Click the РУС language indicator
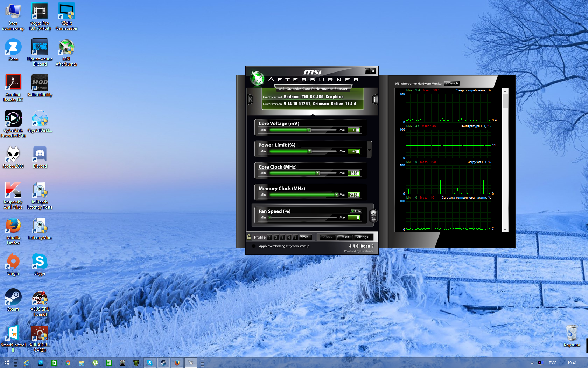Screen dimensions: 588x368 (552, 363)
